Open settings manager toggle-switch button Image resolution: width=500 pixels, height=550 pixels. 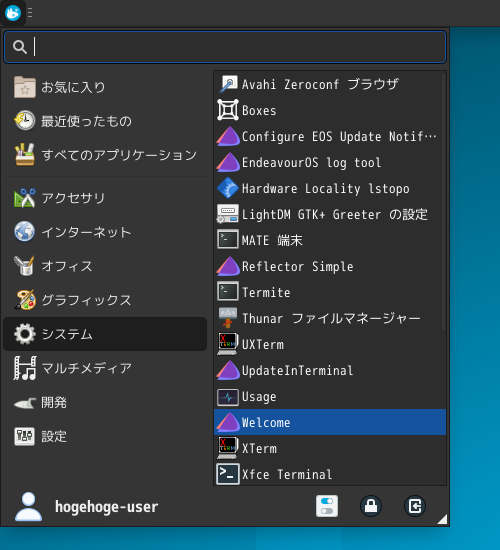click(327, 506)
